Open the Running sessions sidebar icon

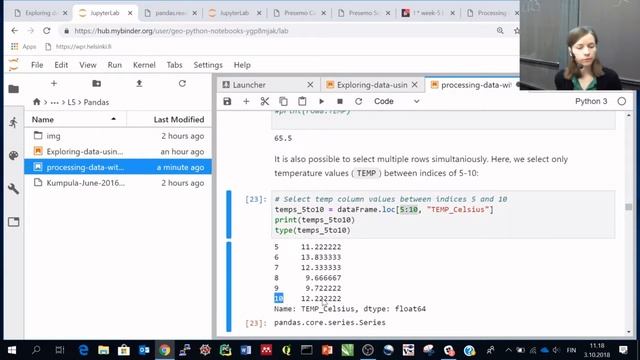(x=13, y=122)
